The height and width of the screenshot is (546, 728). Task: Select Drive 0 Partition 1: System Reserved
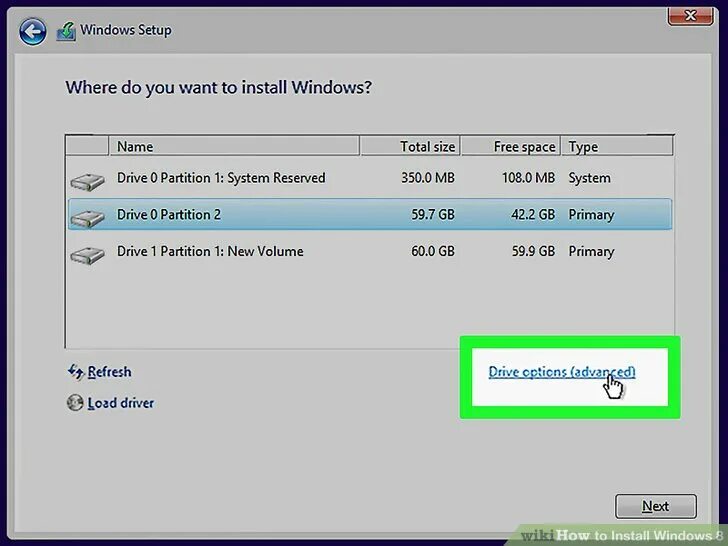click(370, 178)
